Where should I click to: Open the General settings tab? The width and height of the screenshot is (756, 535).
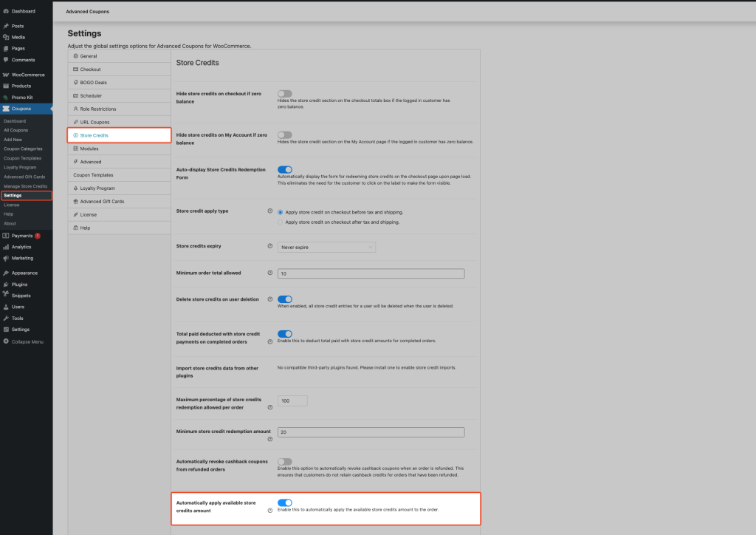pos(119,56)
